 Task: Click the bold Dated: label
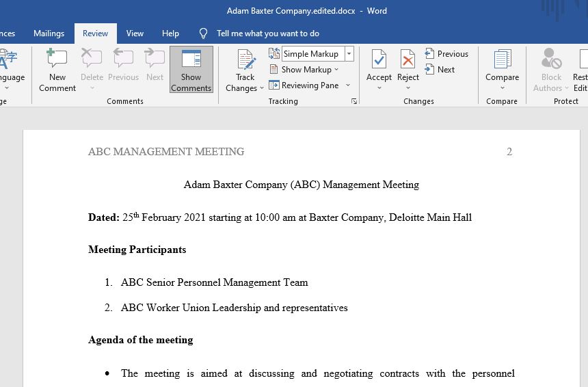pyautogui.click(x=104, y=217)
